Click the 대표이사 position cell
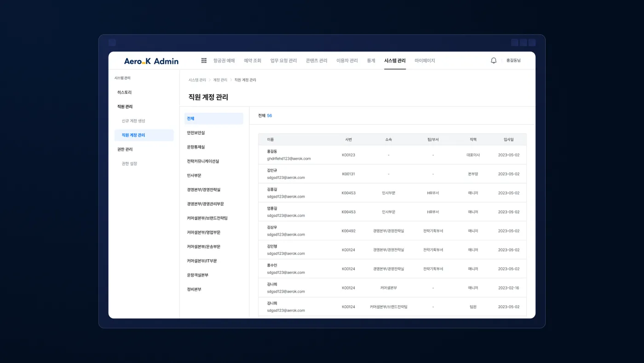Screen dimensions: 644x363 (x=473, y=155)
